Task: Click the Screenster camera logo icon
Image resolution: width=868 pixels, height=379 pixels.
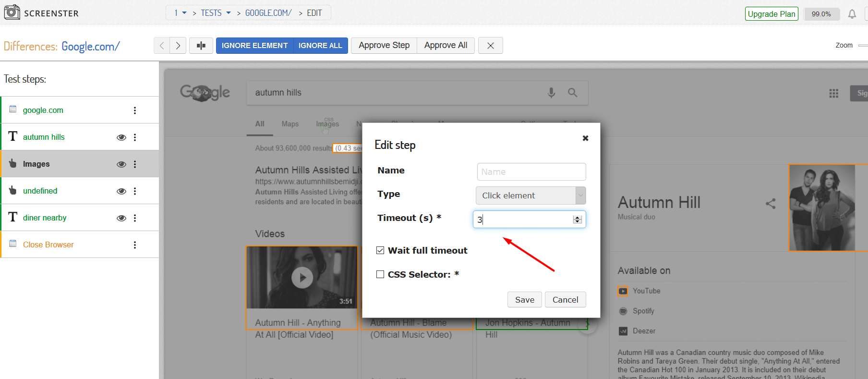Action: [12, 12]
